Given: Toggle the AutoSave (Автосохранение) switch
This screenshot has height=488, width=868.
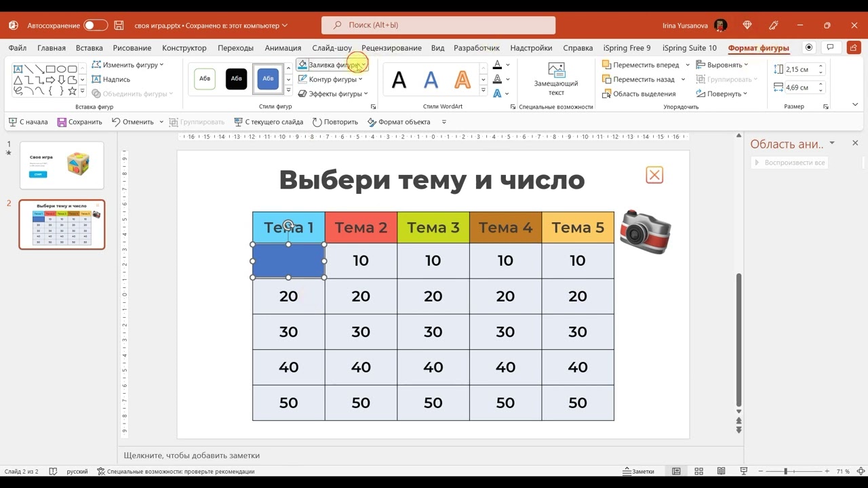Looking at the screenshot, I should click(x=96, y=25).
